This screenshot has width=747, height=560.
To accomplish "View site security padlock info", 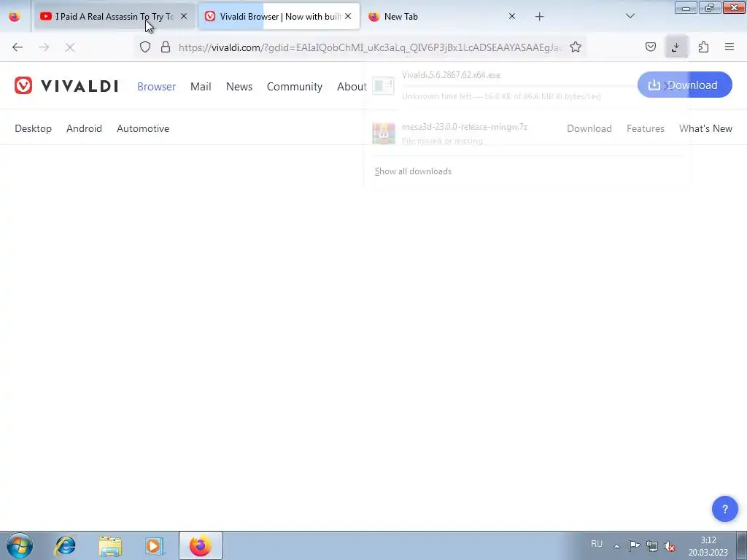I will pyautogui.click(x=166, y=47).
